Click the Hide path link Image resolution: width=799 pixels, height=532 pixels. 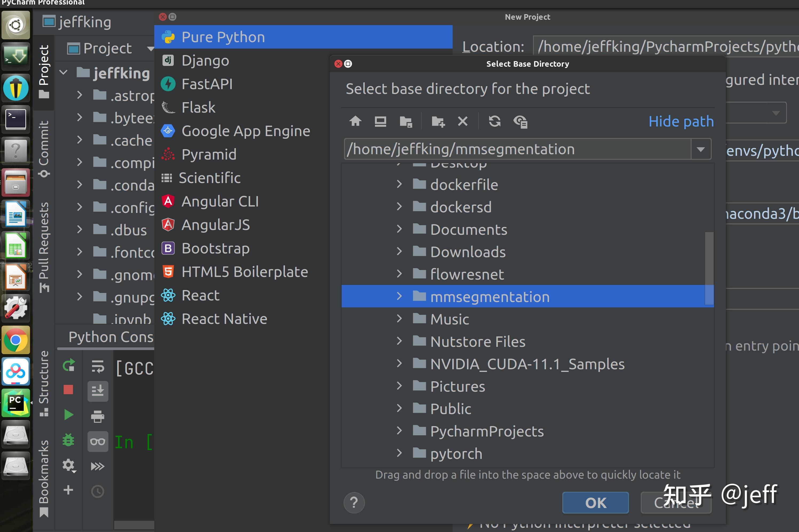[x=681, y=121]
